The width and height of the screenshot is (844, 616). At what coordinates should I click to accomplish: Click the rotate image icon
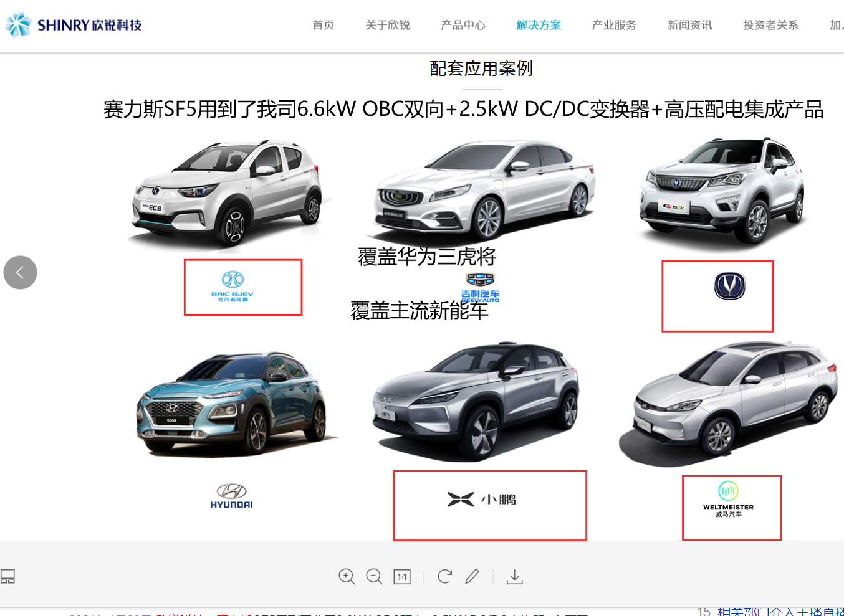tap(444, 576)
